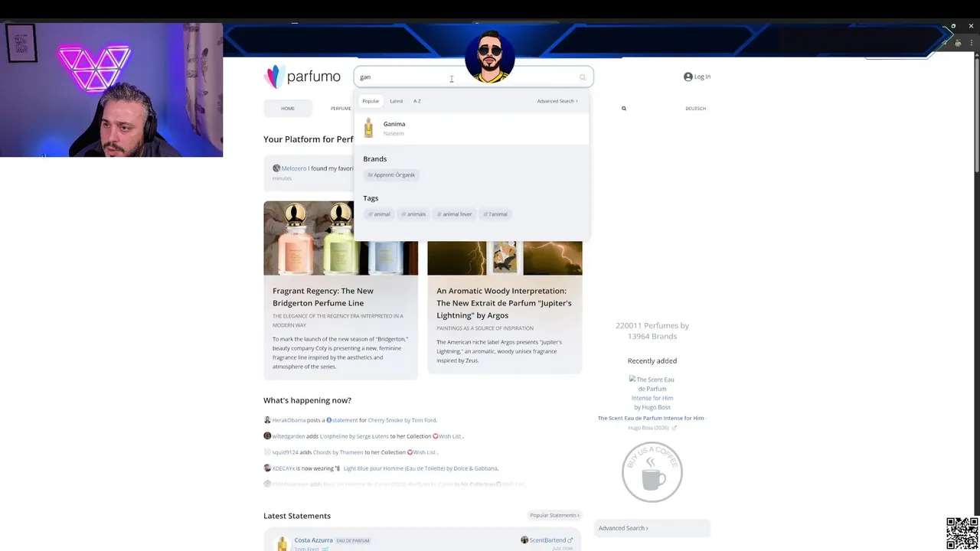Open 'Fragrant Regency: The New Bridgerton Perfume Line' headline

tap(323, 297)
